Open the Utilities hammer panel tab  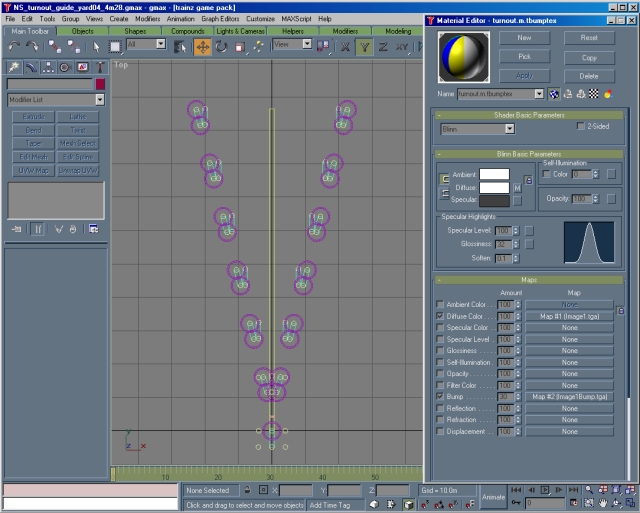click(100, 67)
